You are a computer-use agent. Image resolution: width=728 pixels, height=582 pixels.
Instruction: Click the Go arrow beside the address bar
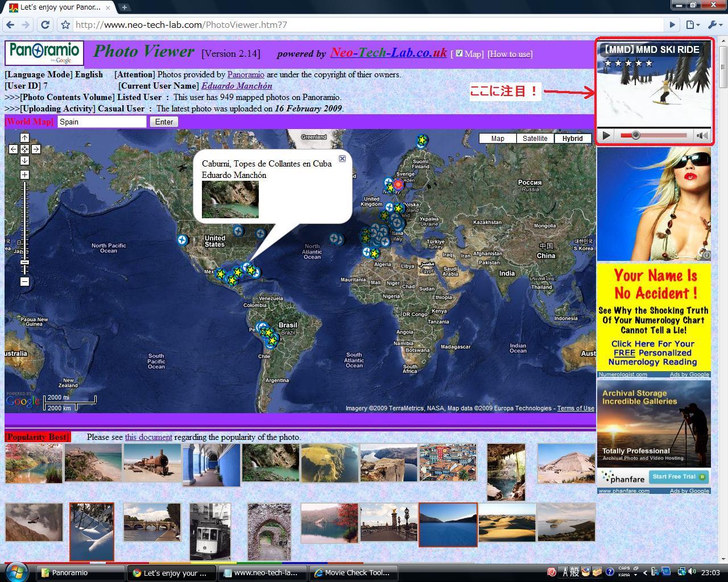click(672, 24)
